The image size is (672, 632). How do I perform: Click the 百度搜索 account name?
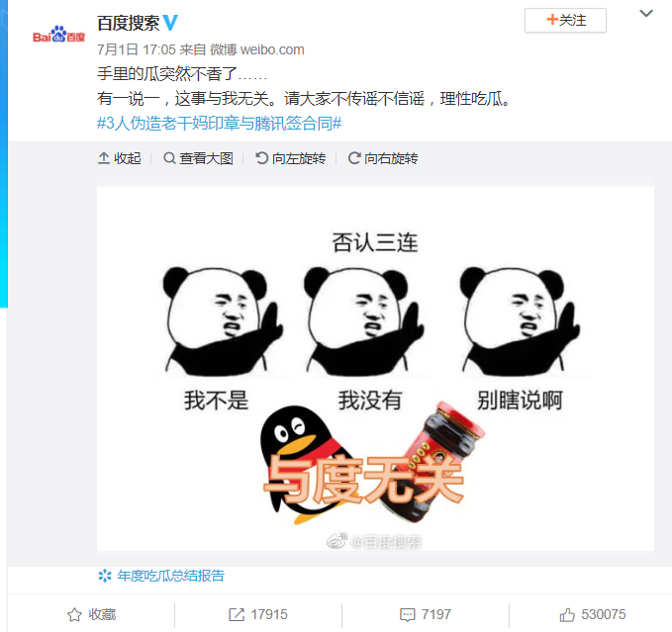tap(128, 23)
